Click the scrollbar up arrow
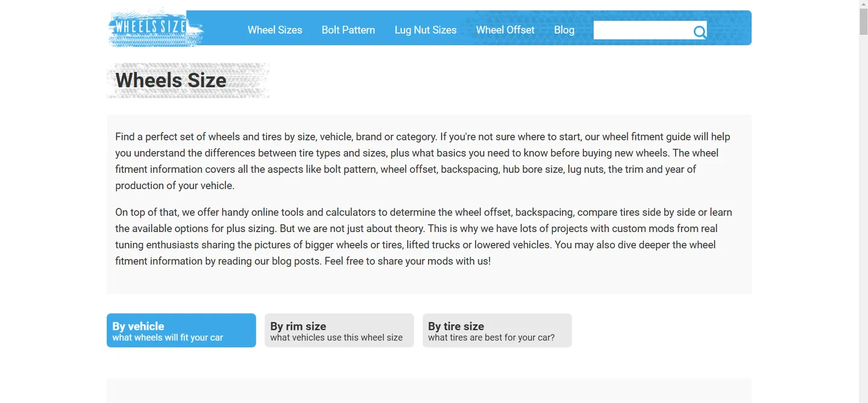The height and width of the screenshot is (403, 868). click(863, 5)
